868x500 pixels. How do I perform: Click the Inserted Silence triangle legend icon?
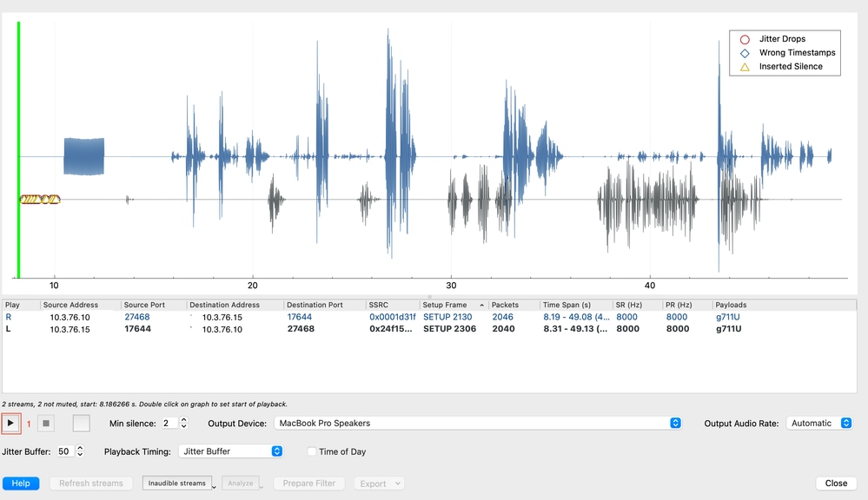click(x=745, y=67)
